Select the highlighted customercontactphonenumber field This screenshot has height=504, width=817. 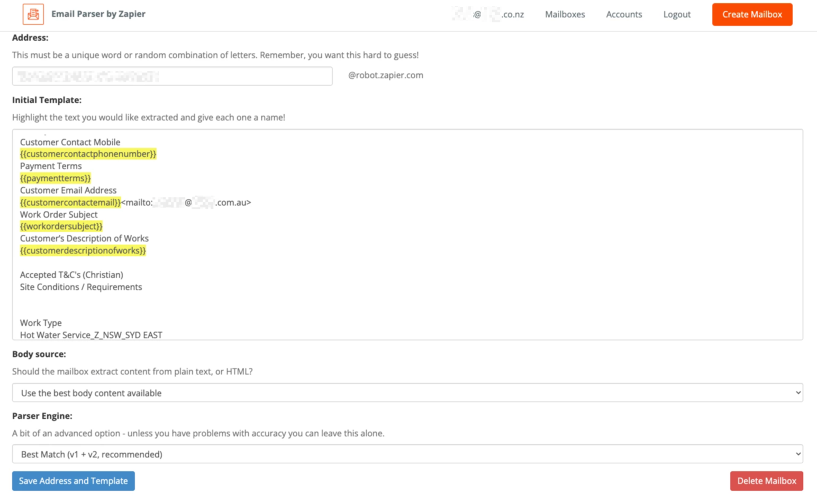[x=88, y=154]
